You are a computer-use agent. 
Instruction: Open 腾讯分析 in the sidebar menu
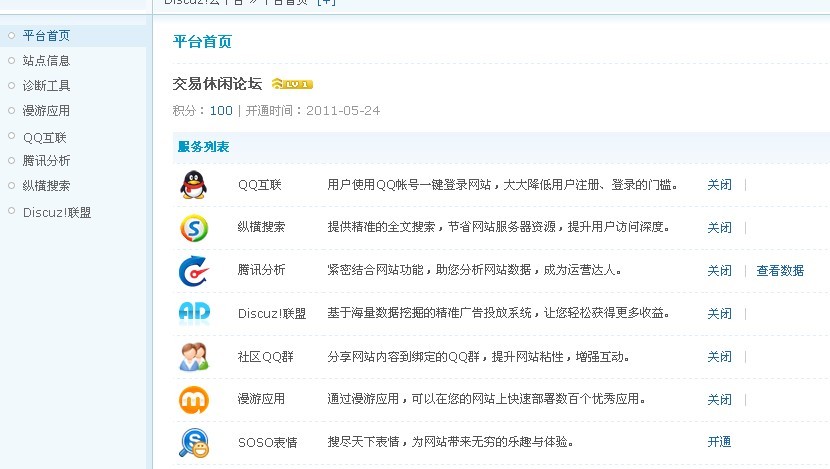(46, 160)
